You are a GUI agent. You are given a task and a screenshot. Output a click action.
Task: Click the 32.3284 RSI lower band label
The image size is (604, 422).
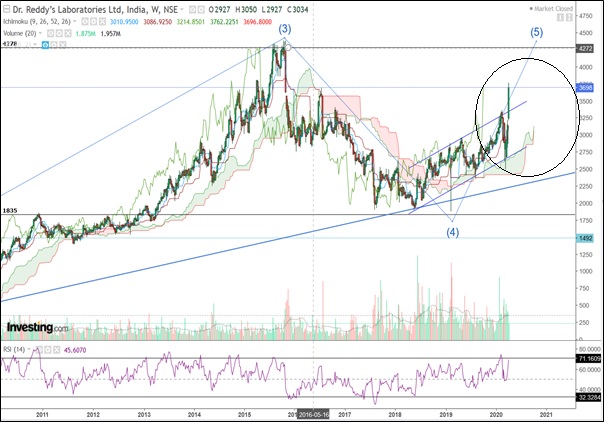589,397
